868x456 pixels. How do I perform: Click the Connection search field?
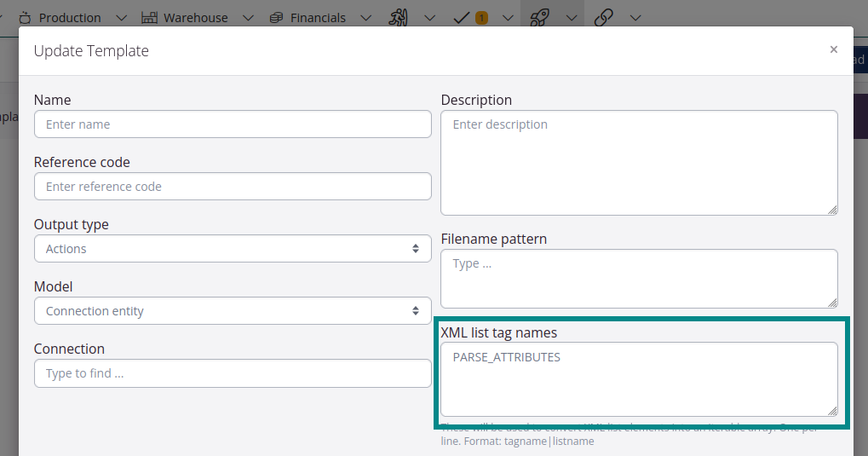pyautogui.click(x=233, y=373)
